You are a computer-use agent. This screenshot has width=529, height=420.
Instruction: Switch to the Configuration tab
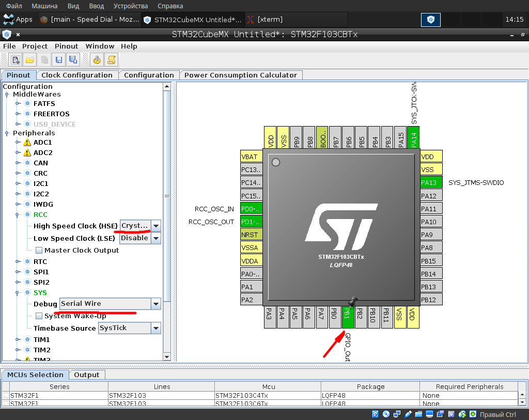(x=149, y=75)
